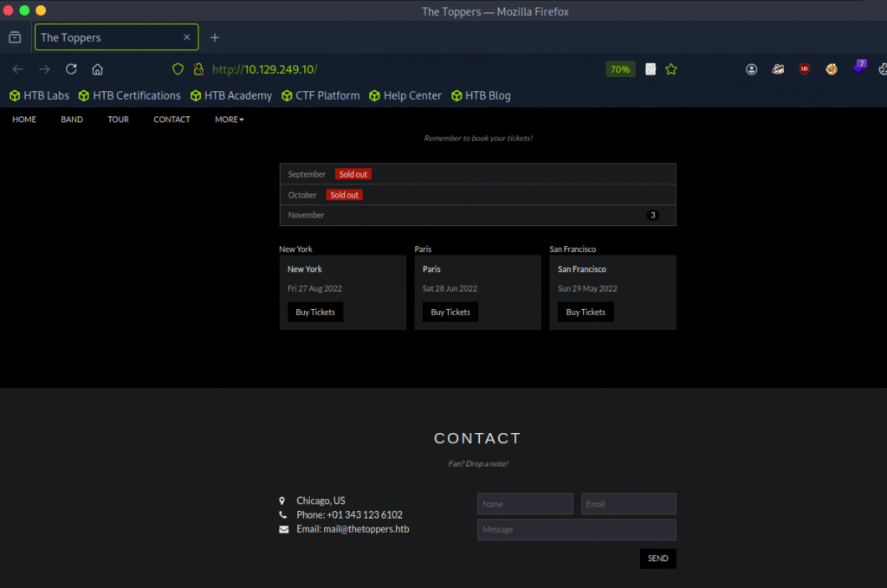Screen dimensions: 887x588
Task: Reset the 70% zoom level indicator
Action: 620,69
